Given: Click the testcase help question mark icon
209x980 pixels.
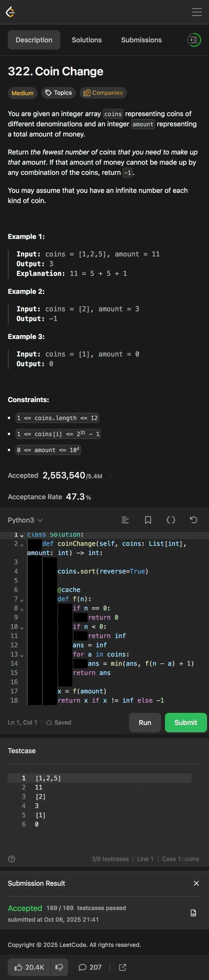Looking at the screenshot, I should click(12, 859).
